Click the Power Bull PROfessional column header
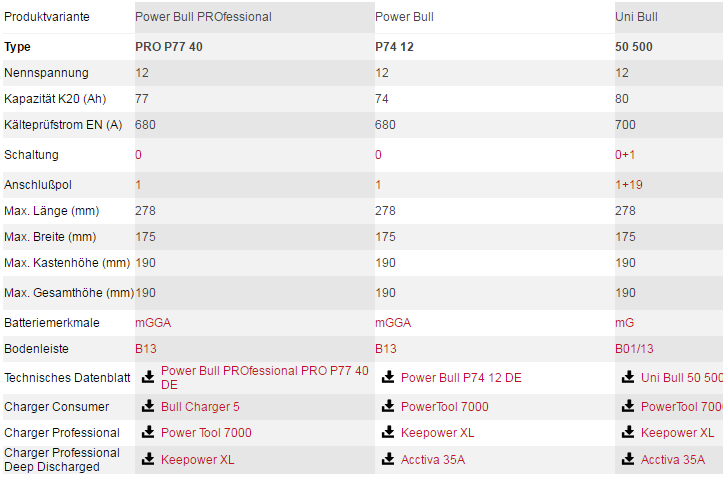This screenshot has width=724, height=480. (203, 17)
